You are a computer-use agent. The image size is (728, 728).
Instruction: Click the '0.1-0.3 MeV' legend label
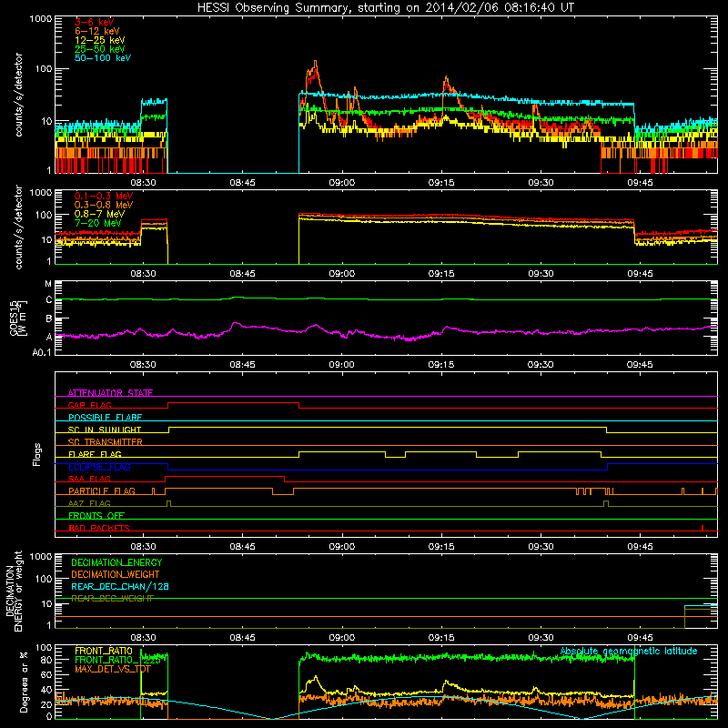pos(104,196)
